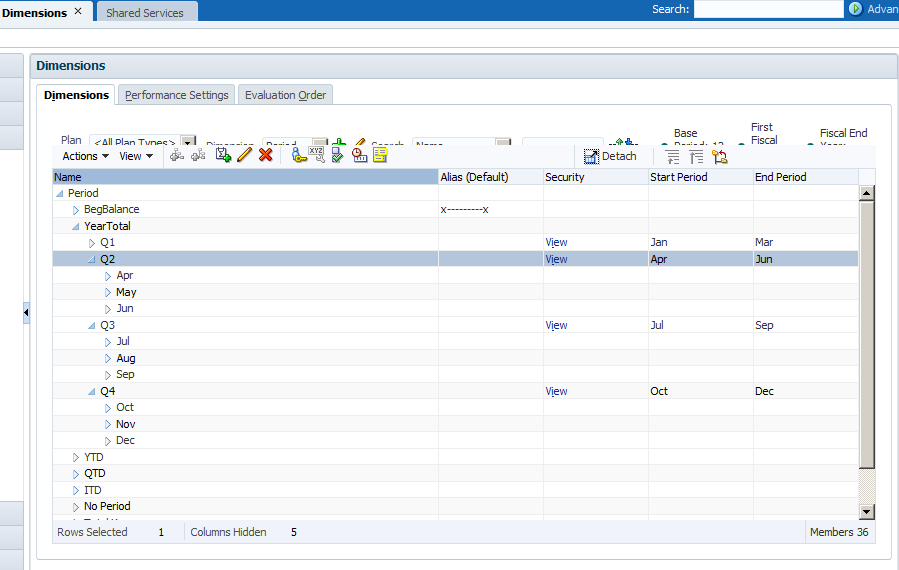Click the Add Sibling icon in the toolbar
This screenshot has height=570, width=899.
point(198,155)
